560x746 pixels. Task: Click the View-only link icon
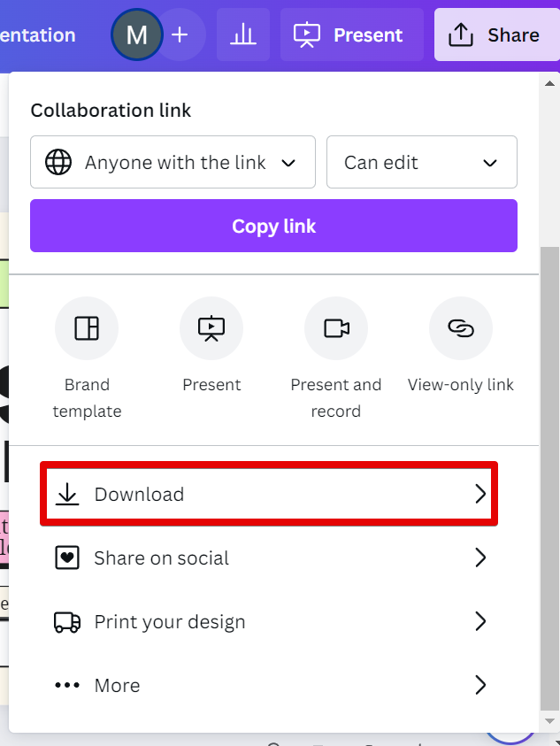pos(461,328)
